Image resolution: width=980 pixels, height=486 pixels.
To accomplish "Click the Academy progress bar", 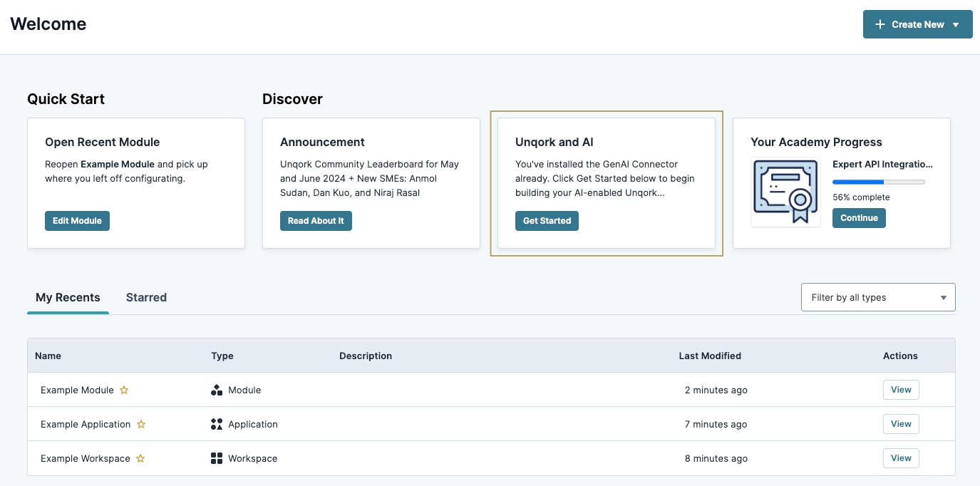I will tap(879, 182).
